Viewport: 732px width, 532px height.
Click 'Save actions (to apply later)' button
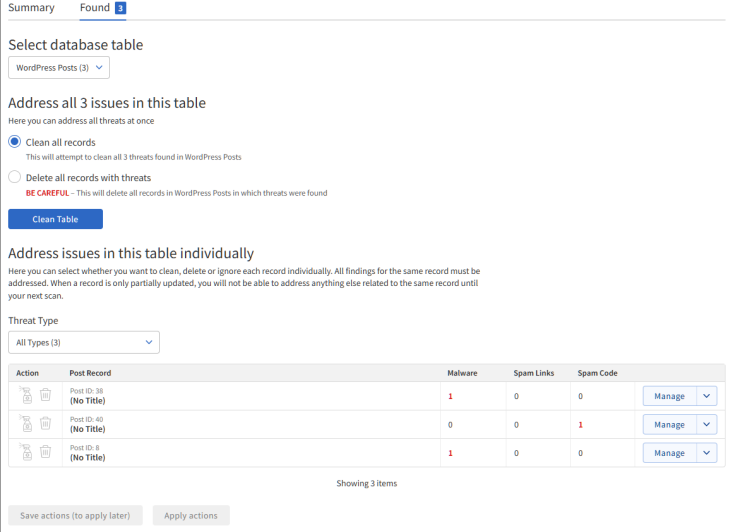tap(75, 515)
